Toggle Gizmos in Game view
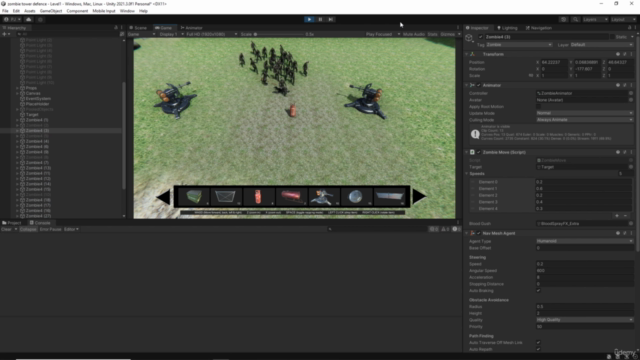640x360 pixels. pos(448,34)
